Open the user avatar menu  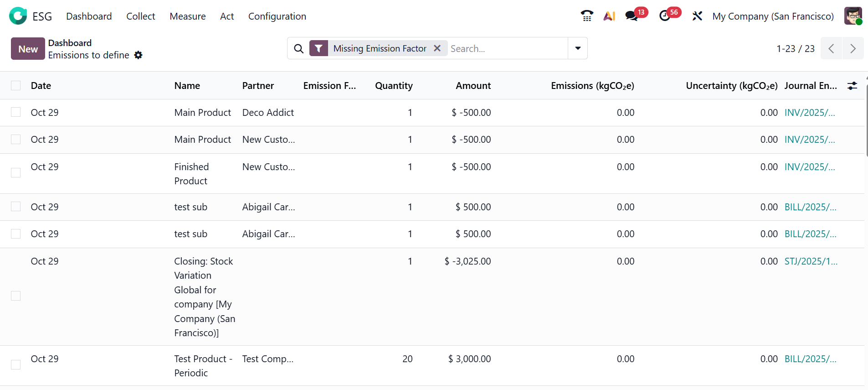point(853,16)
